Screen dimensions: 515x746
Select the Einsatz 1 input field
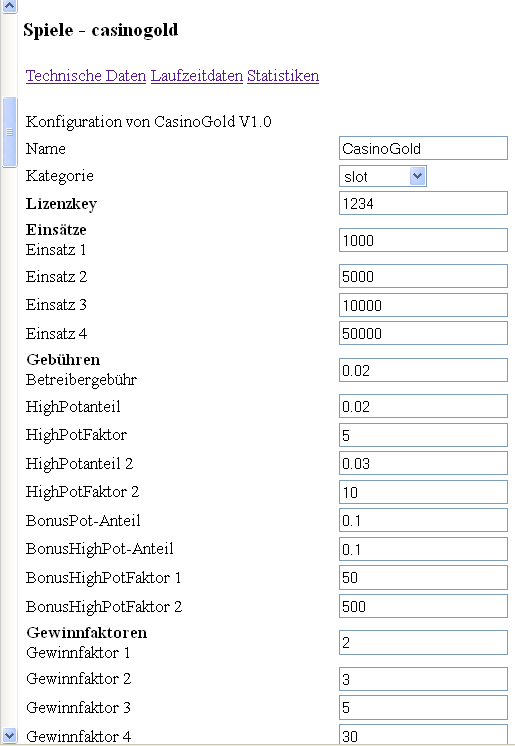tap(423, 240)
